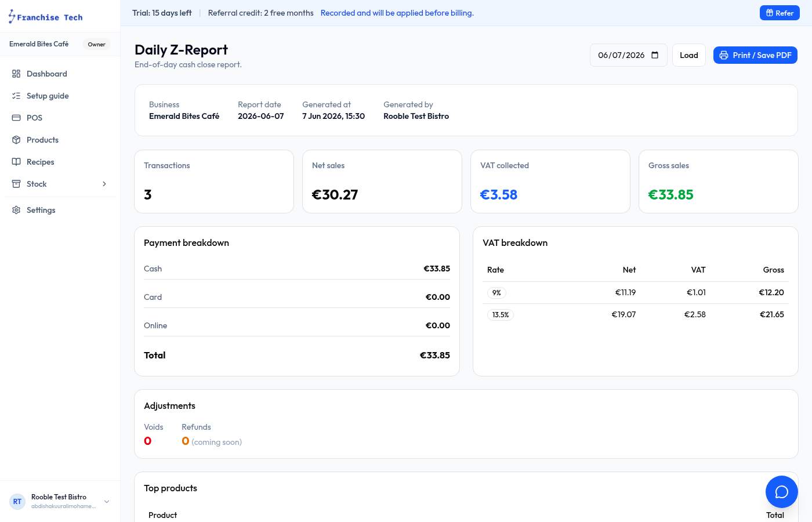Click the Voids count
The width and height of the screenshot is (812, 522).
[x=148, y=441]
